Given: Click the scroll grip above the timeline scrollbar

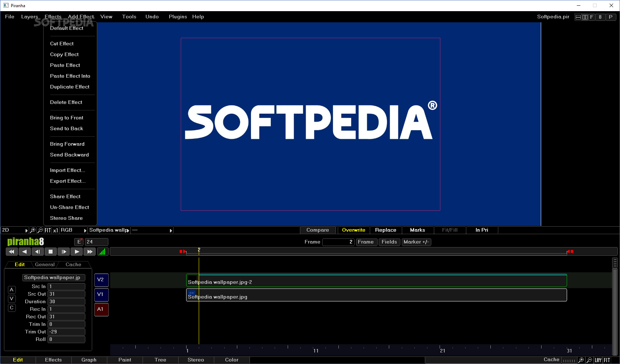Looking at the screenshot, I should tap(615, 263).
